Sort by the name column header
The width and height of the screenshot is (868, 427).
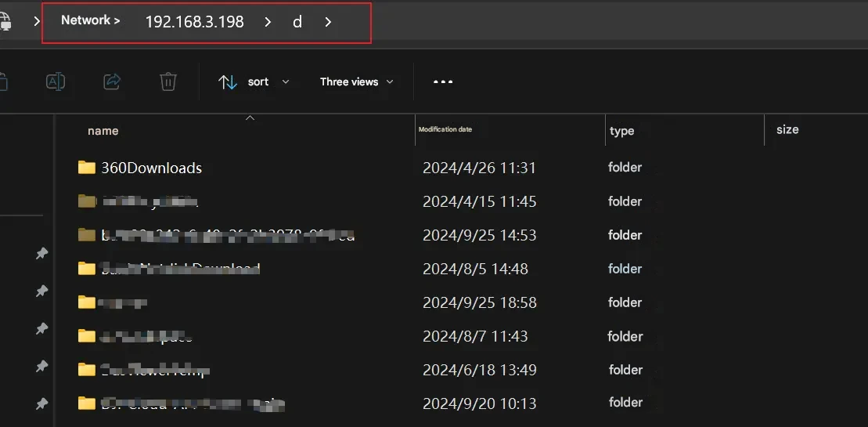pyautogui.click(x=103, y=131)
